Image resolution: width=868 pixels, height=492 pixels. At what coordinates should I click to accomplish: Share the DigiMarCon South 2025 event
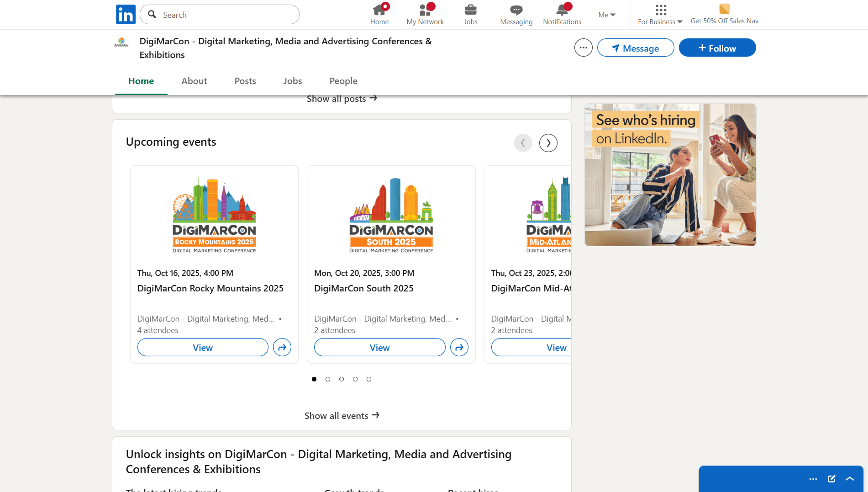[459, 347]
